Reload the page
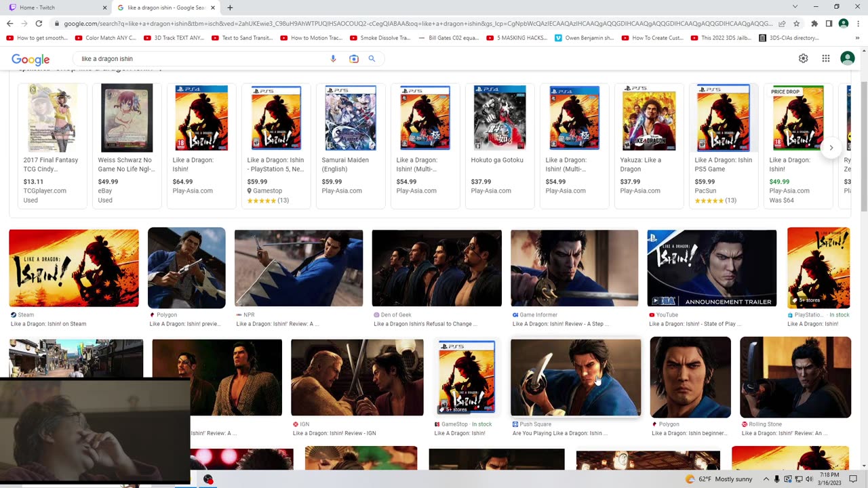The image size is (868, 488). pyautogui.click(x=39, y=24)
